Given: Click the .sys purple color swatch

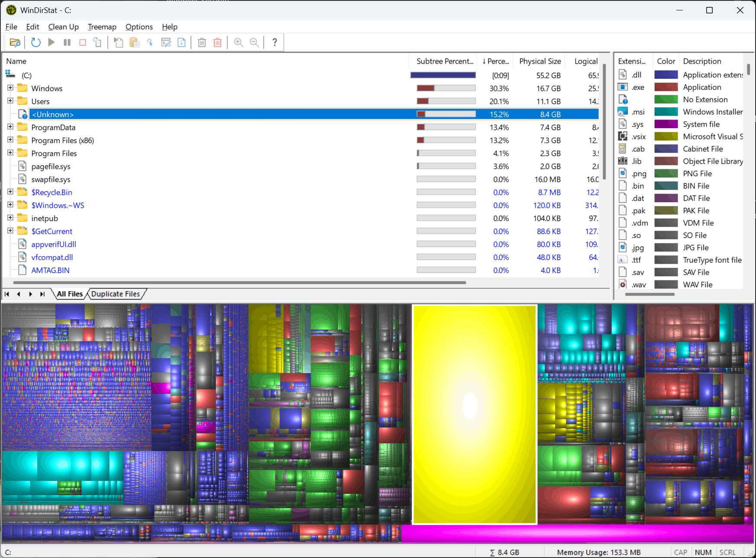Looking at the screenshot, I should (x=666, y=124).
